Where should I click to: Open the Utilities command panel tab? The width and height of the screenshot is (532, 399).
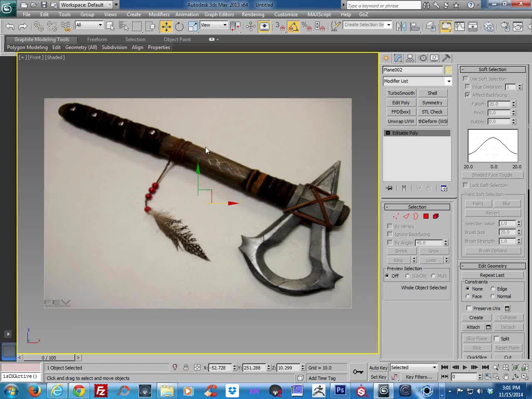coord(446,58)
